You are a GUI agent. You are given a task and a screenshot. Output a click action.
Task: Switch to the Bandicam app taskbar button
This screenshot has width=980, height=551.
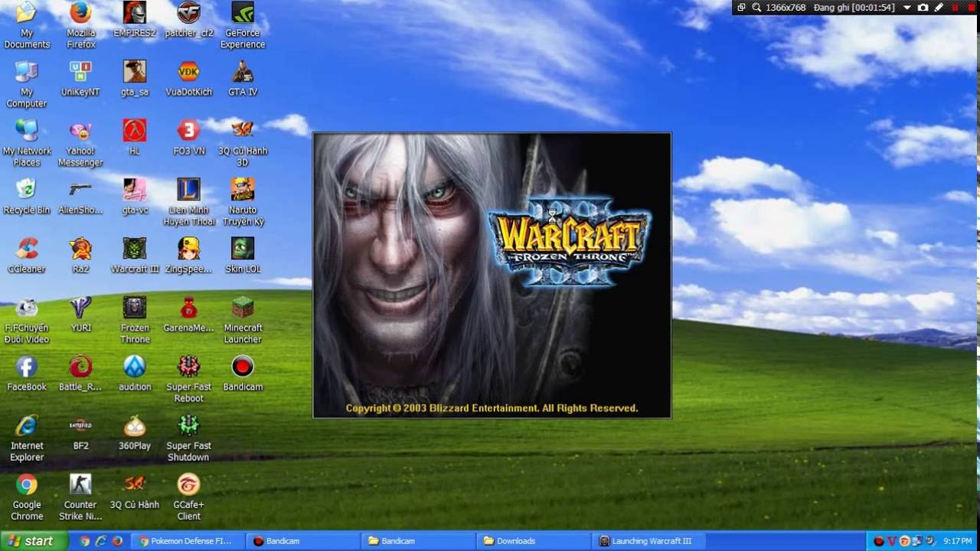302,541
